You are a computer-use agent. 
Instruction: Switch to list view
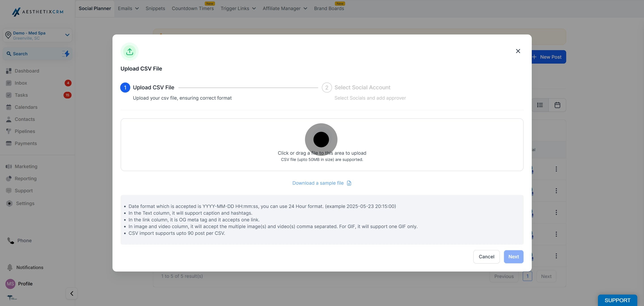point(540,105)
